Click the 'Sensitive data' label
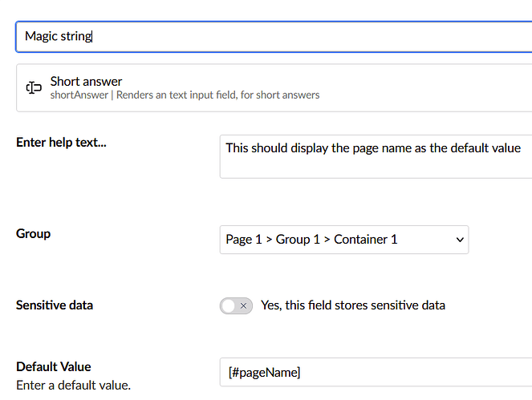Image resolution: width=532 pixels, height=400 pixels. (x=55, y=305)
